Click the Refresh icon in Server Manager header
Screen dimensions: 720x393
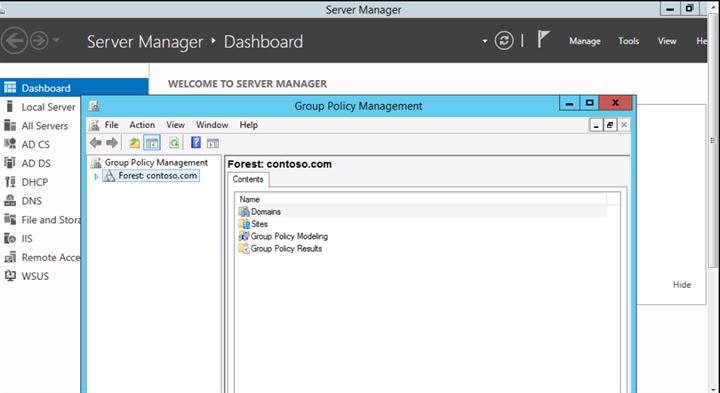[504, 41]
